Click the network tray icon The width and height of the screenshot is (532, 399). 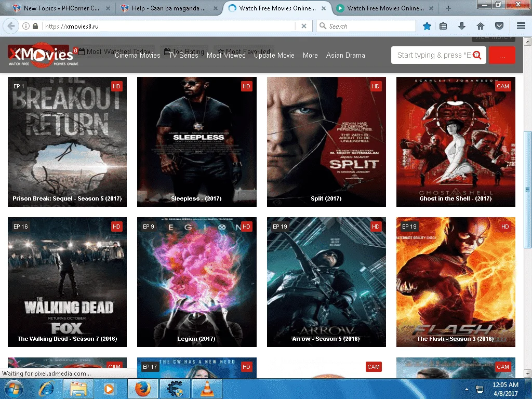click(x=480, y=389)
